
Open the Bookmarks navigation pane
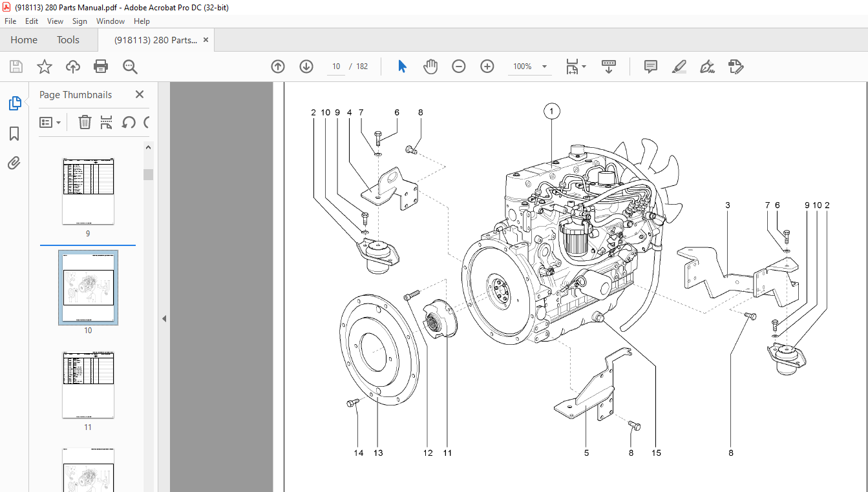(14, 134)
